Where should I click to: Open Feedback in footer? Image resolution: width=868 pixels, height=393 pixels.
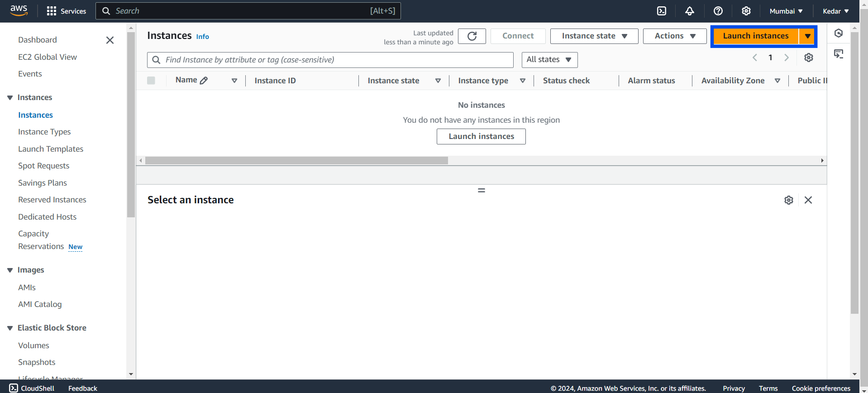83,388
